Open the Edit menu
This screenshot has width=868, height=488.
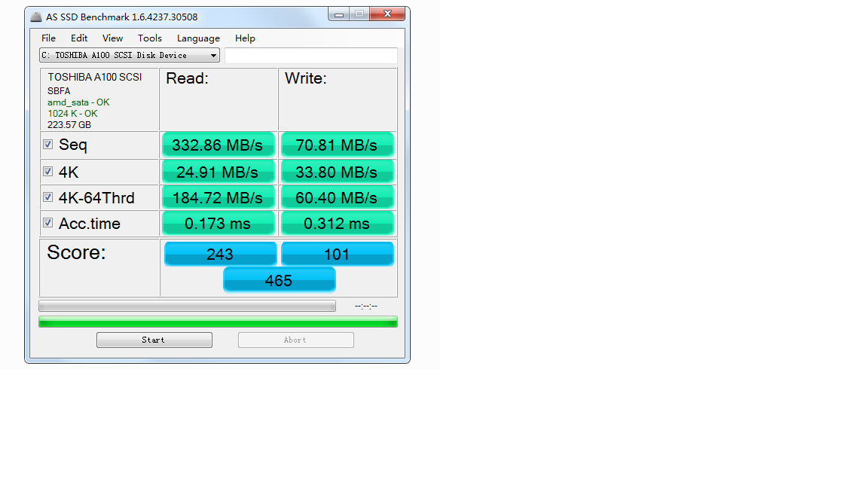tap(79, 38)
